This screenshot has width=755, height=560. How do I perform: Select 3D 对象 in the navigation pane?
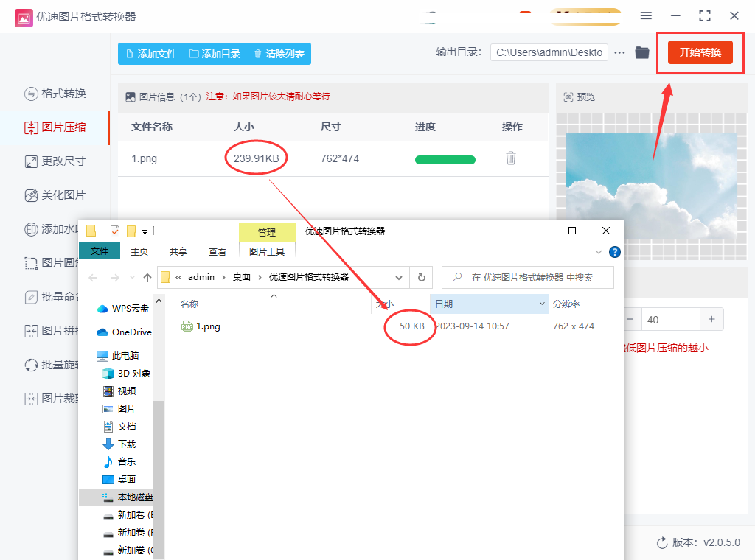pos(126,374)
